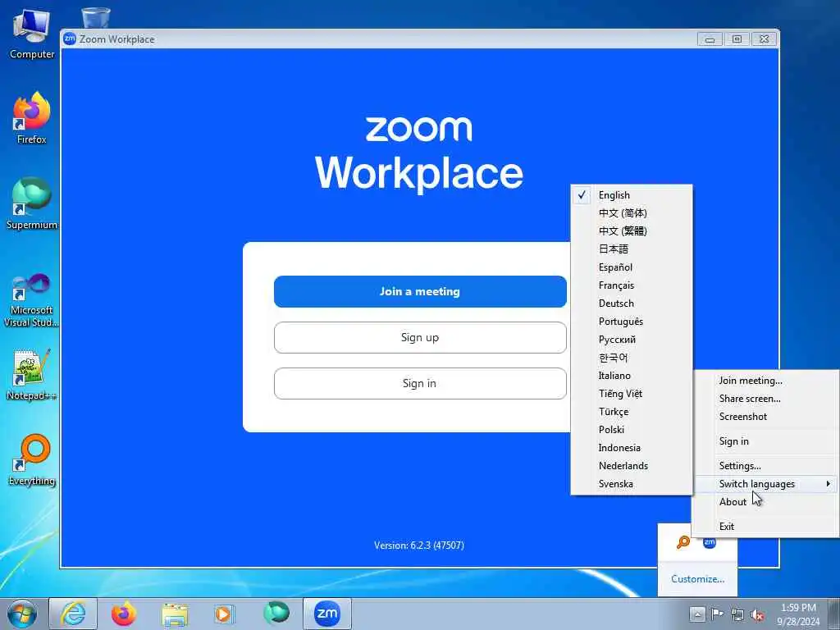This screenshot has height=630, width=840.
Task: Select the Recycle Bin desktop icon
Action: coord(96,18)
